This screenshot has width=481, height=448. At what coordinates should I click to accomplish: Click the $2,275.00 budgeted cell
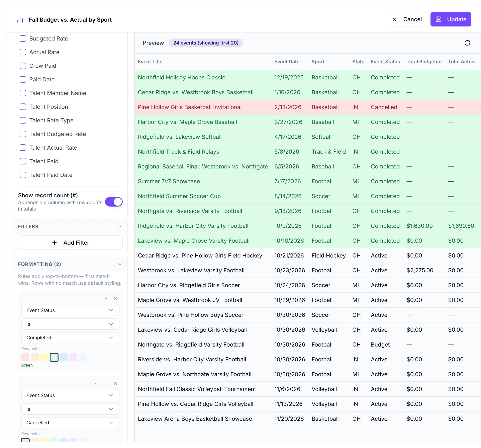coord(420,270)
